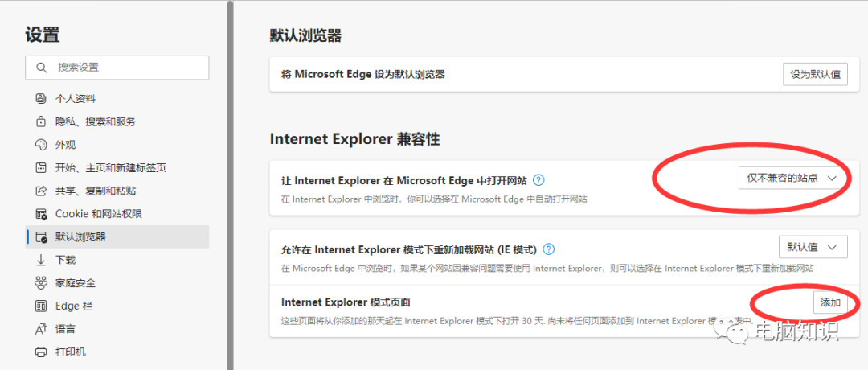The height and width of the screenshot is (370, 868).
Task: Click description 在 Internet Explorer 中浏览时
Action: pyautogui.click(x=434, y=199)
